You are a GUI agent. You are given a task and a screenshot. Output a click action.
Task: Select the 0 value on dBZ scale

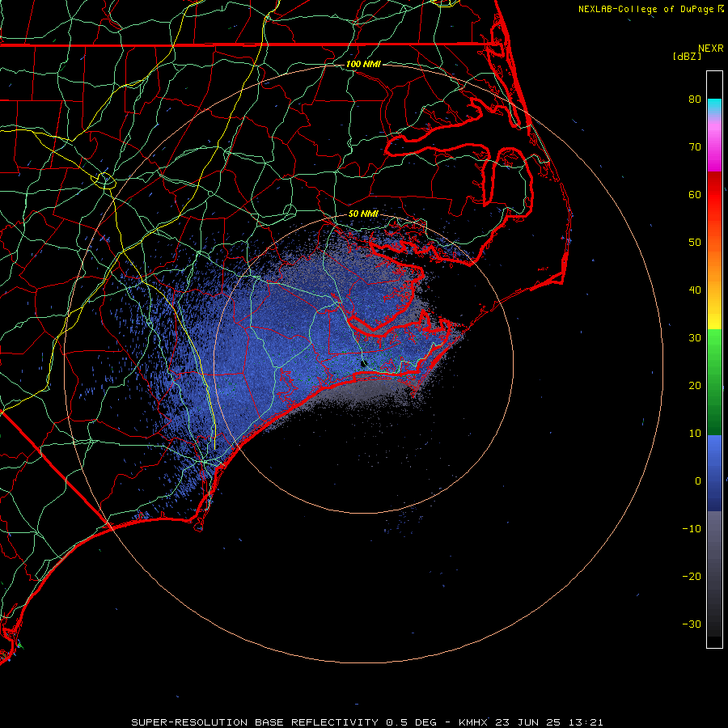tap(698, 481)
